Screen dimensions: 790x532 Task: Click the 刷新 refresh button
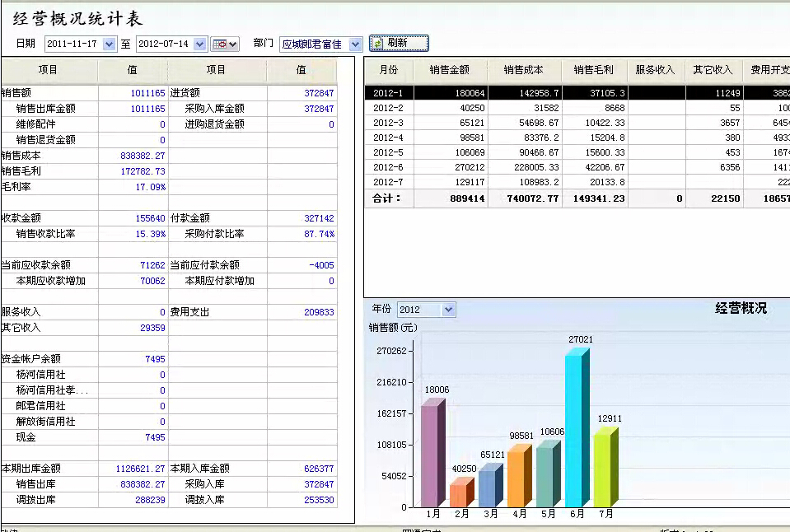(400, 44)
